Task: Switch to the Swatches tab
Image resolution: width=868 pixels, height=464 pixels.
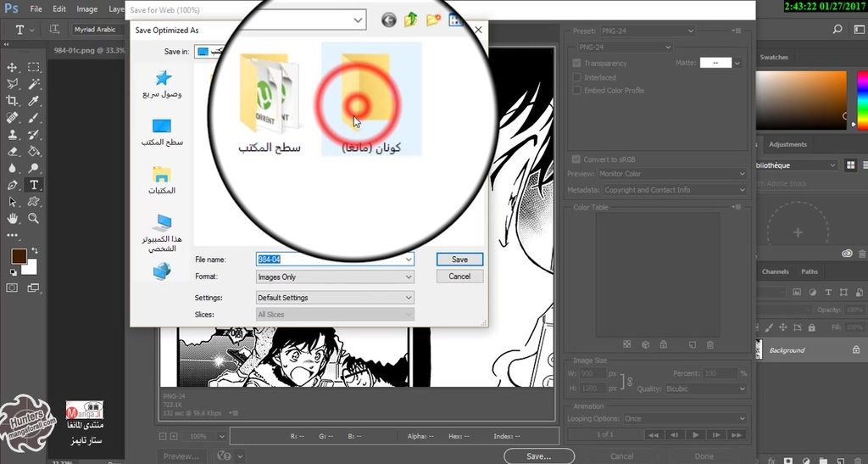Action: click(x=774, y=57)
